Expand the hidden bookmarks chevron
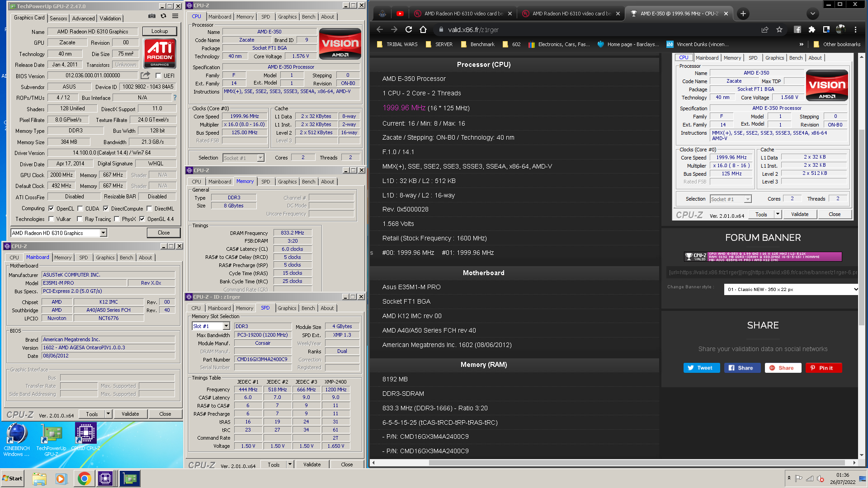This screenshot has width=868, height=488. click(x=802, y=44)
